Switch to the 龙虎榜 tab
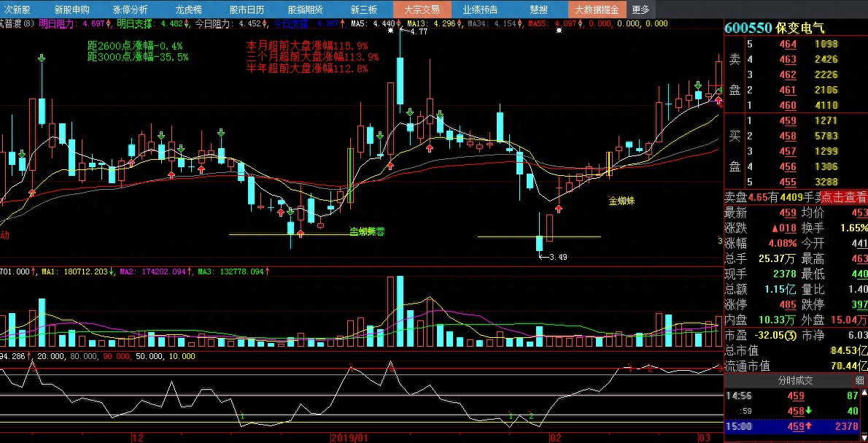868x443 pixels. coord(188,9)
